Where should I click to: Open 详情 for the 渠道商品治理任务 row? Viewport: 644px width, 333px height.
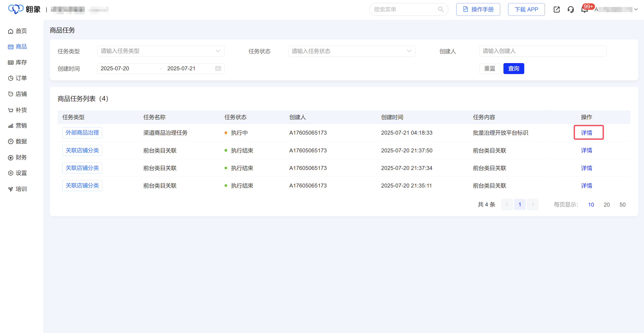coord(586,132)
